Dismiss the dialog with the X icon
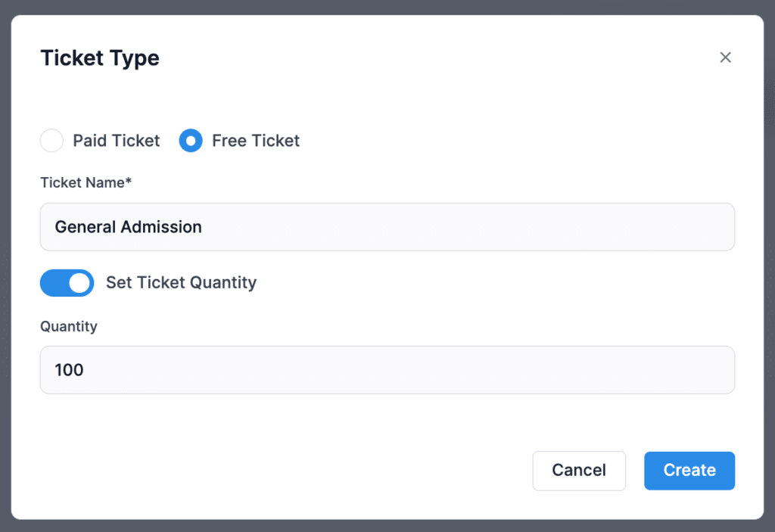Screen dimensions: 775x532 (725, 58)
